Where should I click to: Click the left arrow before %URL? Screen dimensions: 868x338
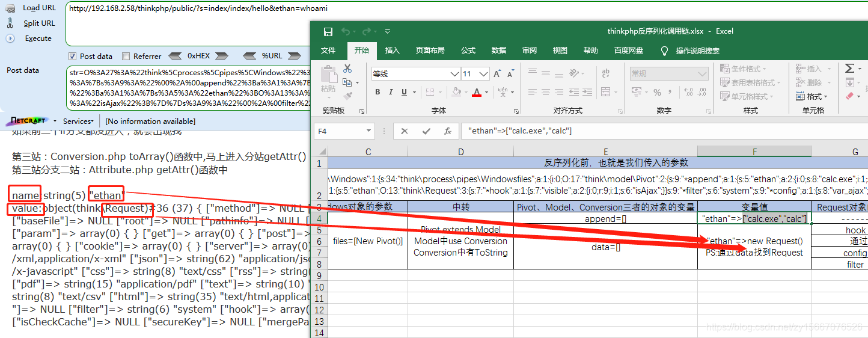click(249, 56)
